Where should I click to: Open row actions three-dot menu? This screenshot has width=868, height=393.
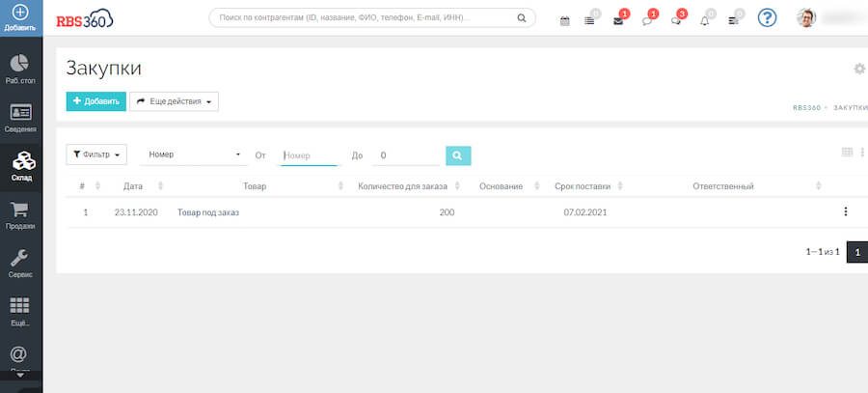(845, 211)
